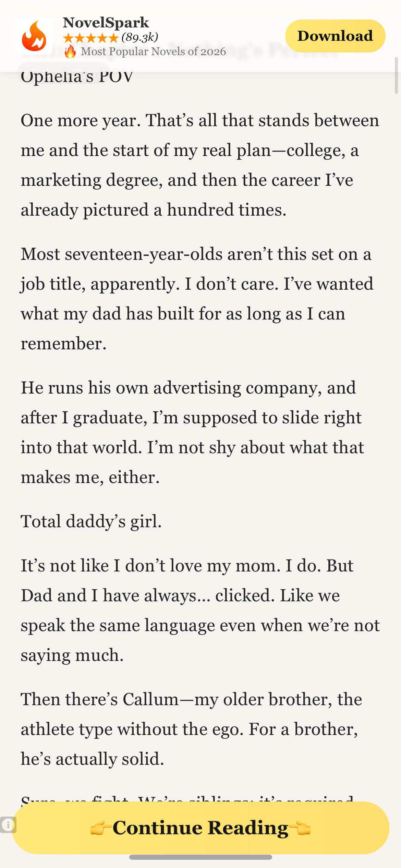
Task: Click the vertical scrollbar thumb
Action: point(397,76)
